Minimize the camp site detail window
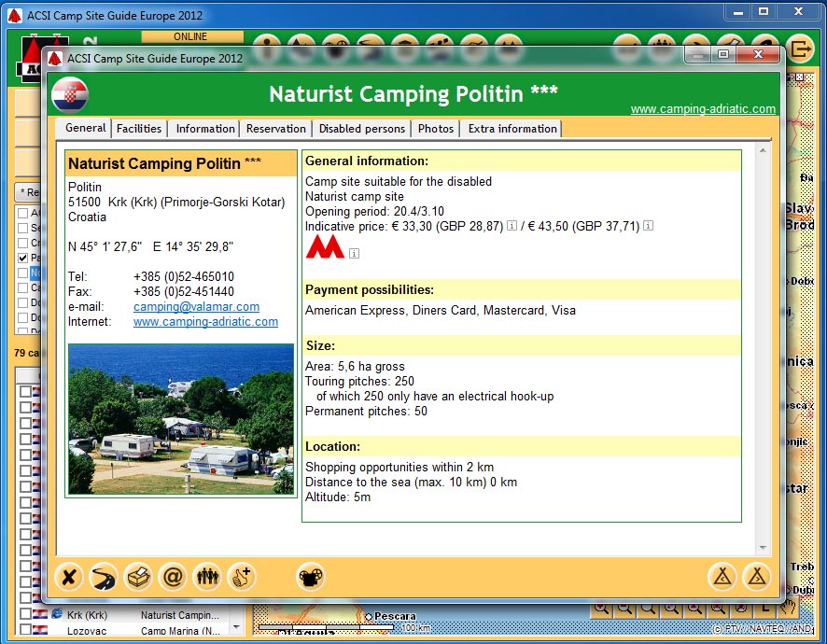The image size is (827, 644). coord(698,54)
